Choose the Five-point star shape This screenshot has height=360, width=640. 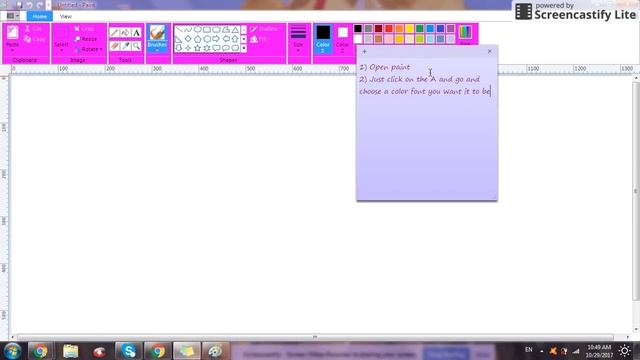tap(198, 48)
